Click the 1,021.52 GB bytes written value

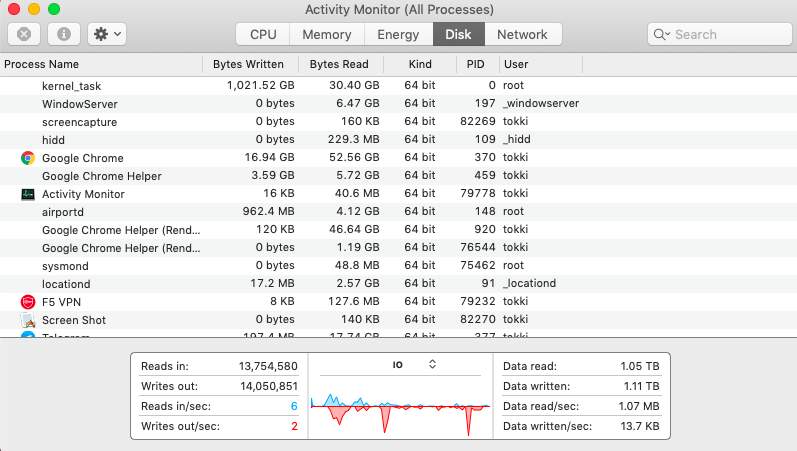261,85
